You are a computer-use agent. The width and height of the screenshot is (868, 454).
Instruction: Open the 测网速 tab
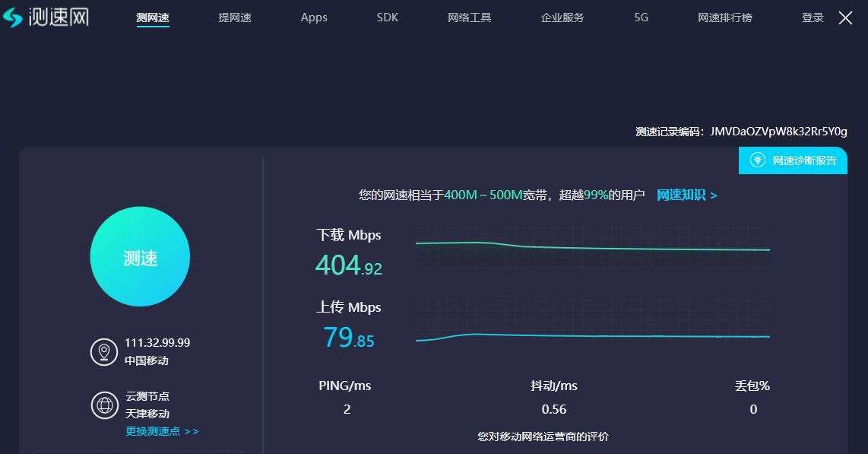coord(153,17)
